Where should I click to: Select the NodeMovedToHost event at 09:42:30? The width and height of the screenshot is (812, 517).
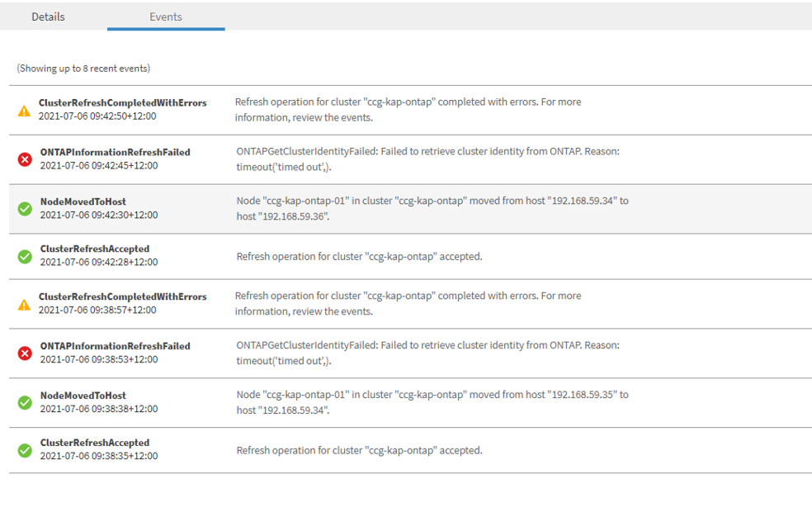coord(83,201)
